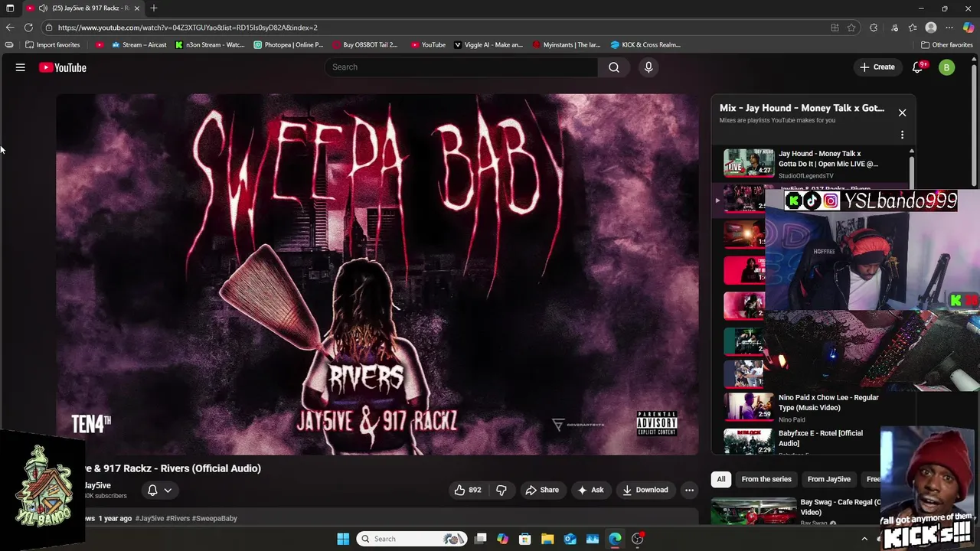
Task: Open the video title Rivers (Official Audio)
Action: tap(173, 468)
